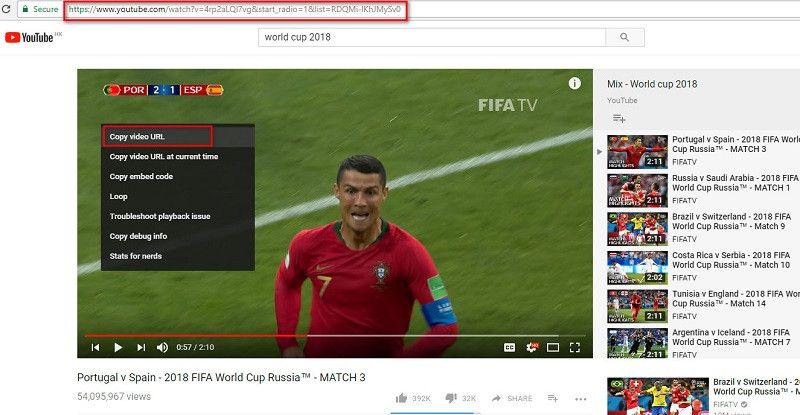Image resolution: width=800 pixels, height=415 pixels.
Task: Reload page with browser refresh icon
Action: point(6,9)
